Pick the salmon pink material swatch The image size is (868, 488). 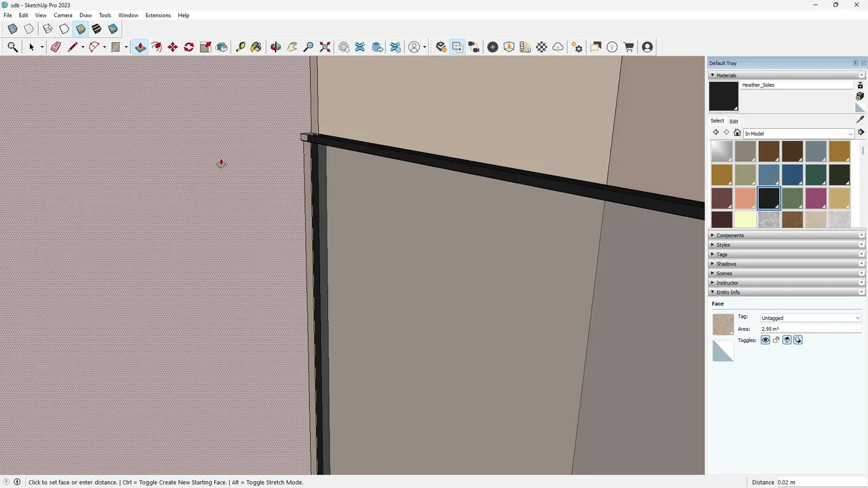pyautogui.click(x=745, y=198)
